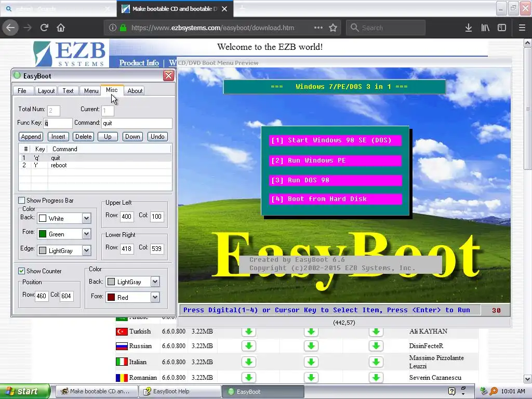This screenshot has width=532, height=399.
Task: Click the browser Search box
Action: 386,28
